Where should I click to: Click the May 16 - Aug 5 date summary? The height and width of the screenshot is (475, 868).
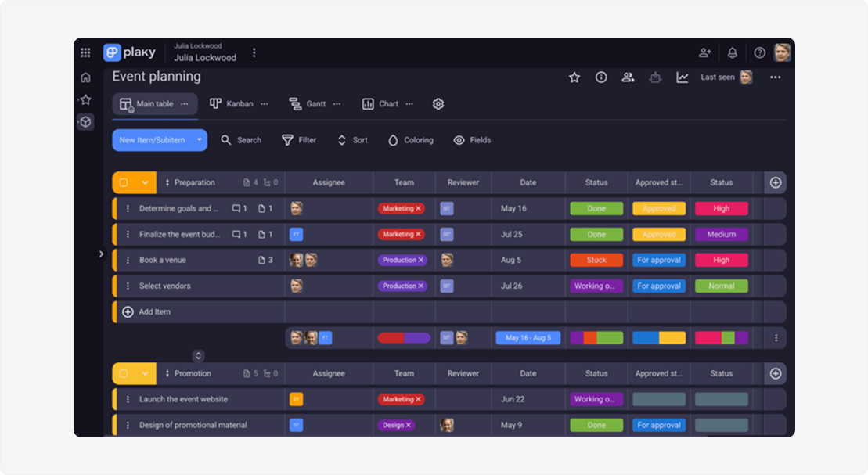[528, 338]
